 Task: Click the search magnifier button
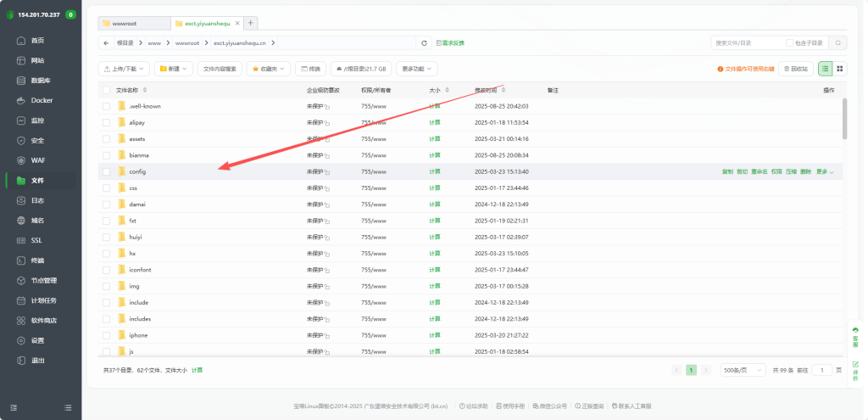[x=837, y=42]
